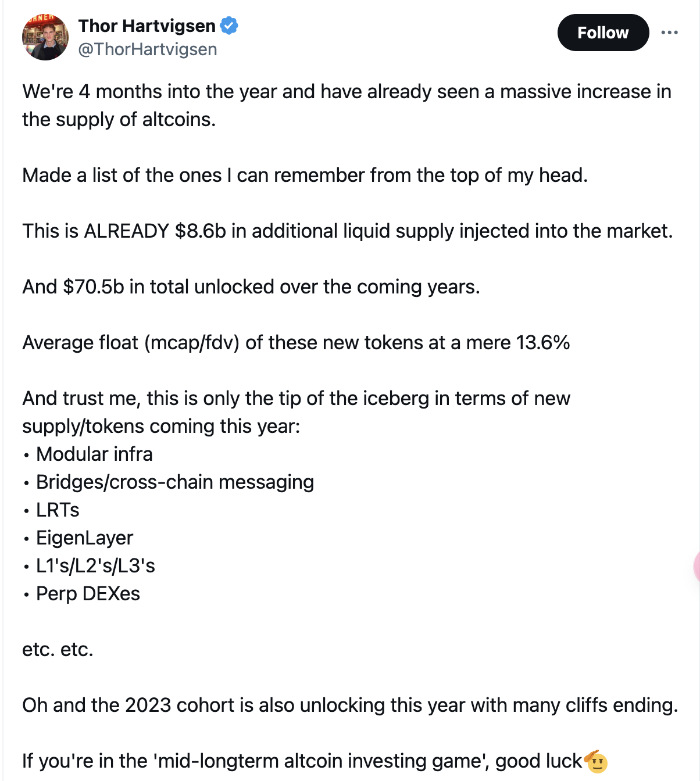700x781 pixels.
Task: Click the "Perp DEXes" bullet item
Action: 88,594
